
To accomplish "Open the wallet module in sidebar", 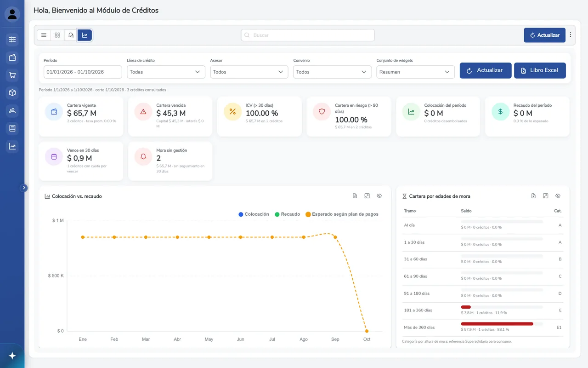I will tap(12, 57).
